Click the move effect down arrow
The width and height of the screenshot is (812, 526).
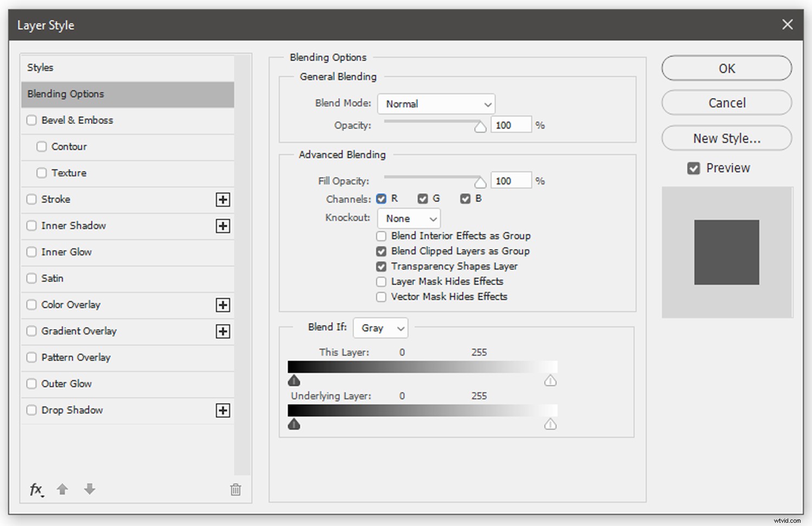90,489
